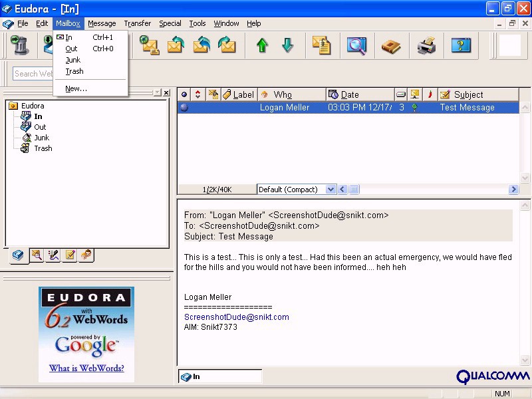Click the ScreenshotDude@snikt.com signature link

pyautogui.click(x=237, y=317)
